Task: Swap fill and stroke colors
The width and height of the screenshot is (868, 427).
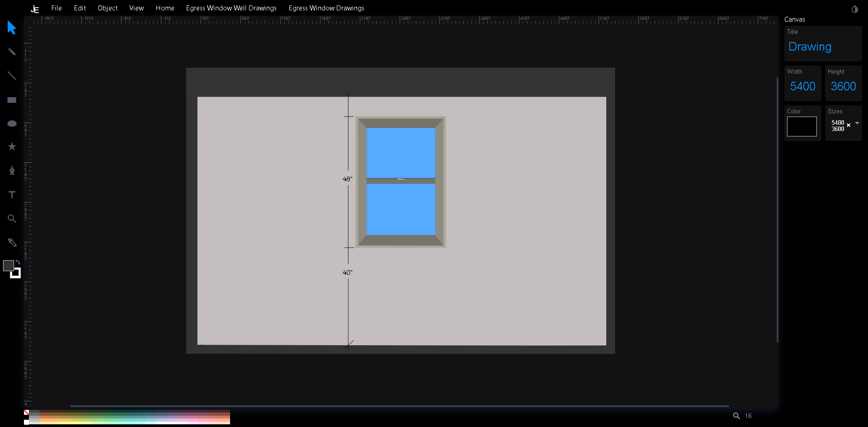Action: click(18, 262)
